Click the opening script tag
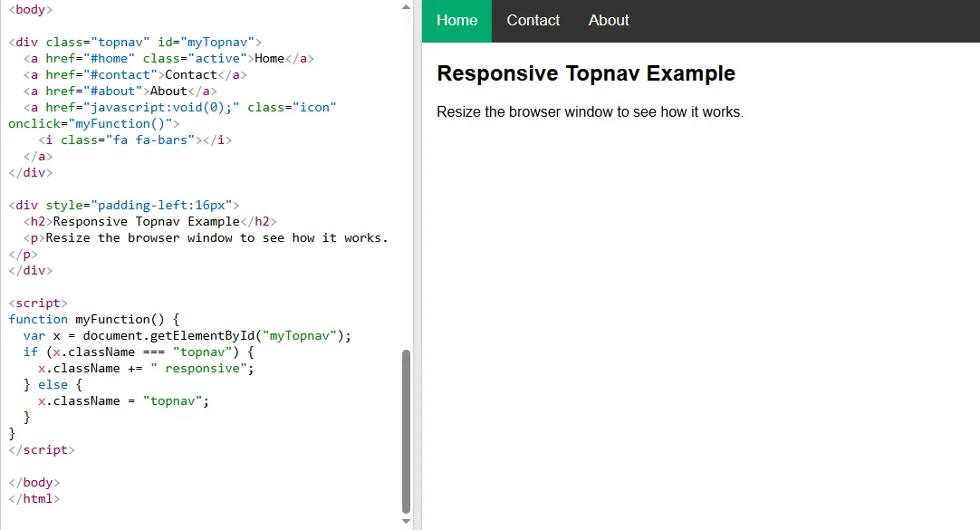This screenshot has width=980, height=530. coord(38,303)
